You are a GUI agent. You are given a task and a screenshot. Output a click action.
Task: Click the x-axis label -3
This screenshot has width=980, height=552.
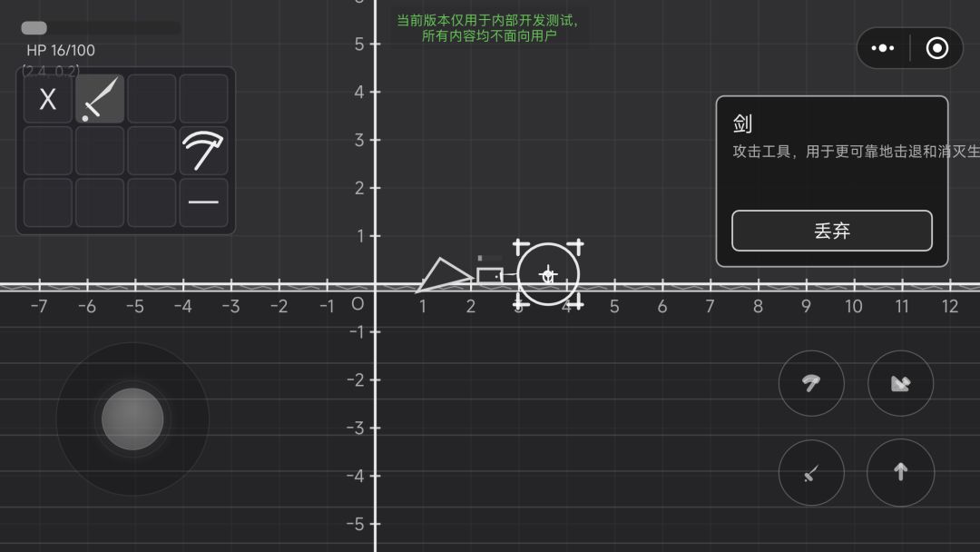click(x=230, y=306)
